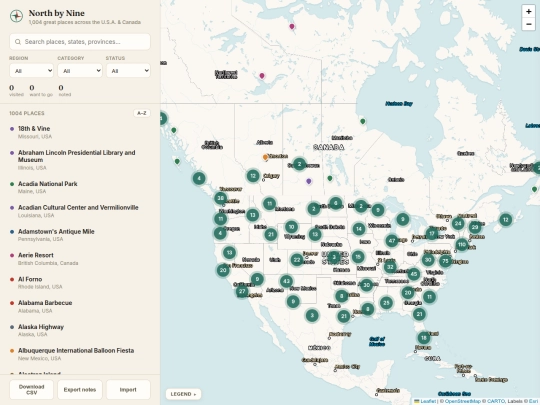Click the 18 cluster marker over Florida
Viewport: 540px width, 405px height.
pos(424,338)
